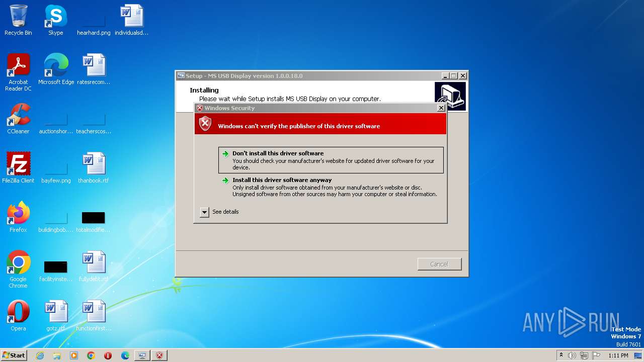Launch CCleaner desktop shortcut
Viewport: 644px width, 362px height.
(x=18, y=119)
